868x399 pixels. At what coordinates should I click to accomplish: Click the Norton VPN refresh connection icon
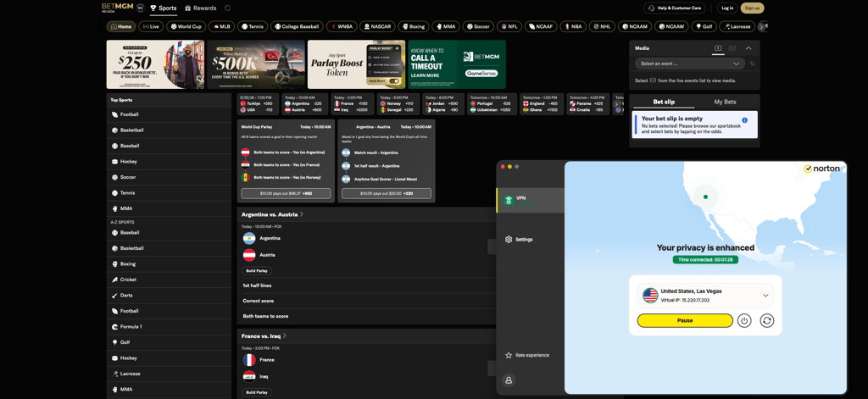766,320
